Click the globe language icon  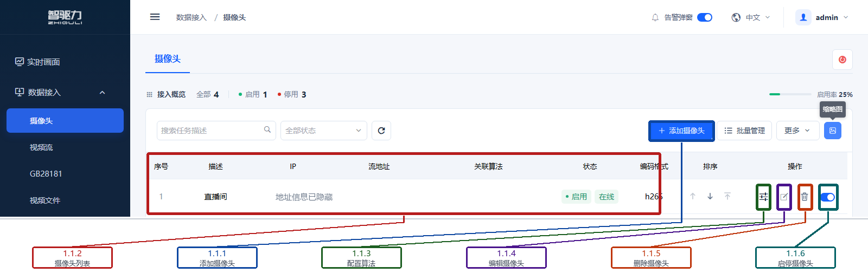click(x=736, y=17)
